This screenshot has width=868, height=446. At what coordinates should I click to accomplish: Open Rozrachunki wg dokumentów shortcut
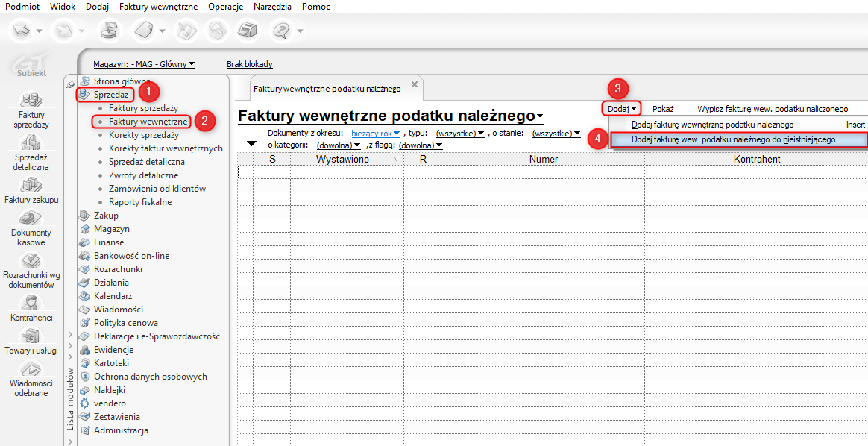tap(31, 271)
